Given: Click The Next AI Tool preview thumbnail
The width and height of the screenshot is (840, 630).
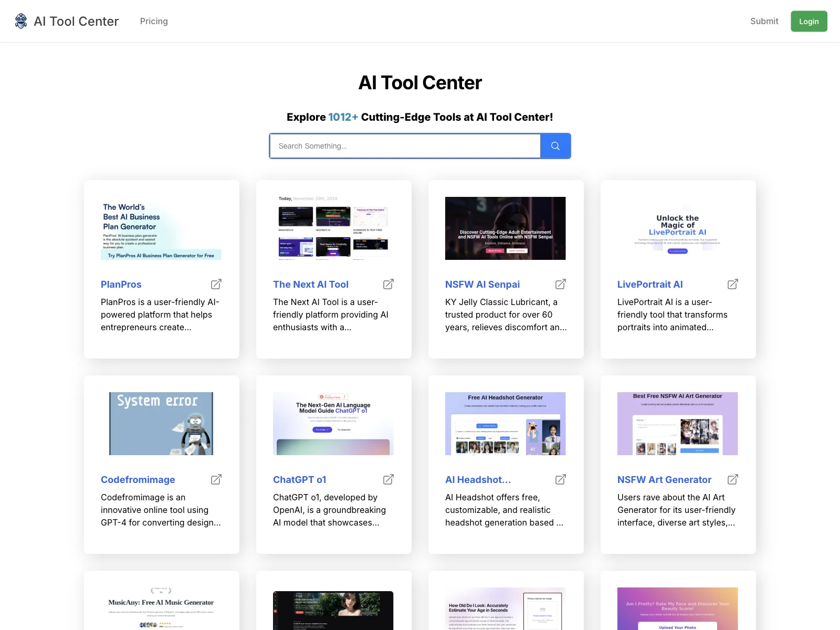Looking at the screenshot, I should (x=333, y=228).
